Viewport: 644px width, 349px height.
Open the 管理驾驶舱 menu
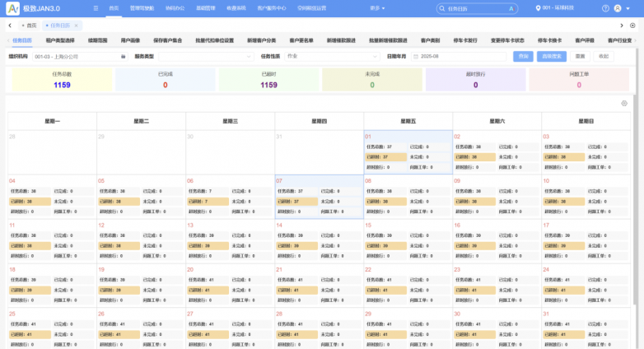click(x=142, y=7)
